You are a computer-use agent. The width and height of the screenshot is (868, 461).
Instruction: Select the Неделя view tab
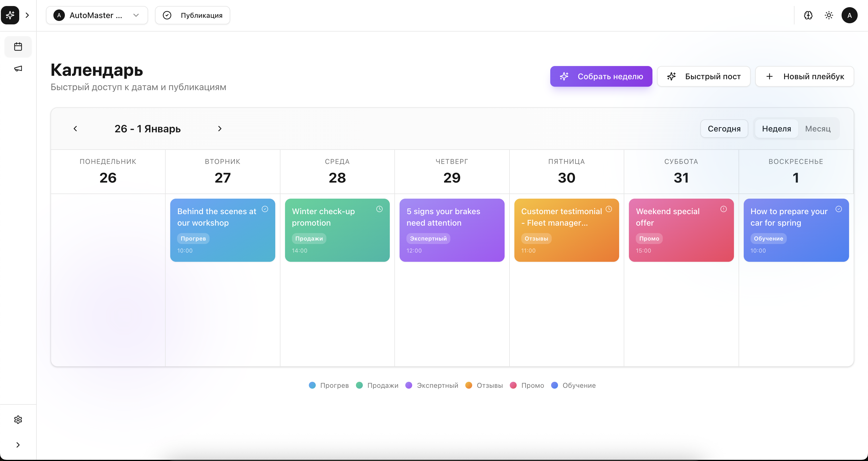pos(776,128)
